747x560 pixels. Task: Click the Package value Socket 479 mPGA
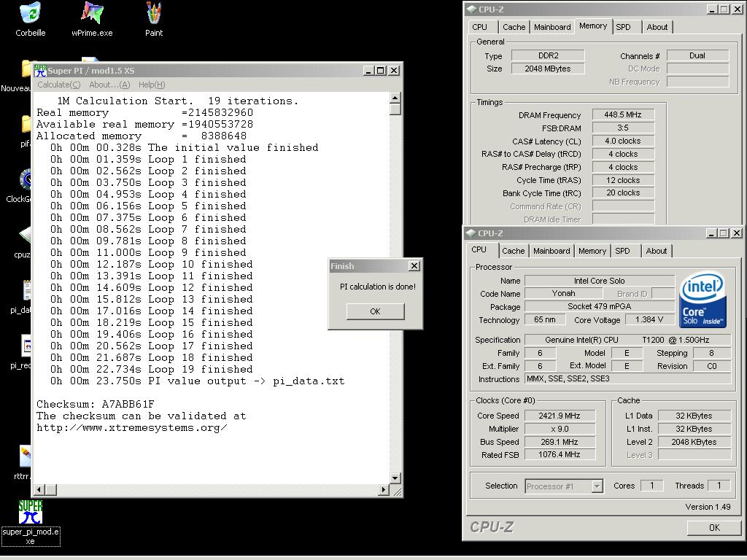click(600, 306)
